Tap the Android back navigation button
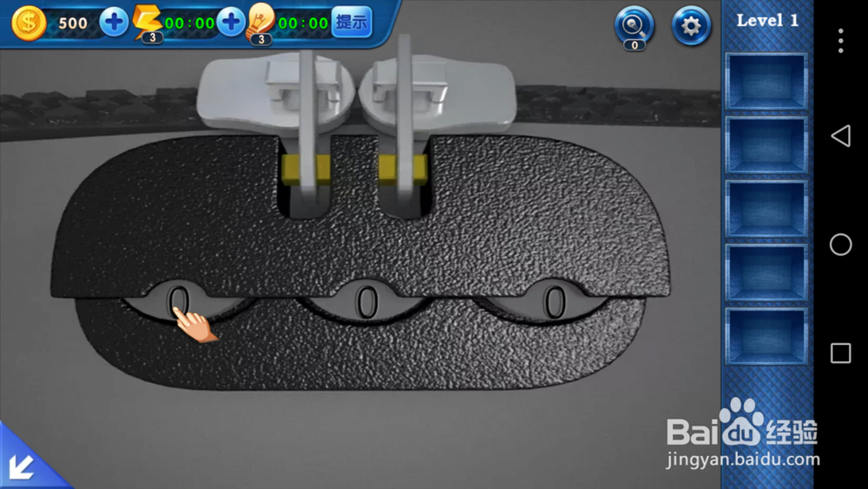The width and height of the screenshot is (868, 489). 840,135
